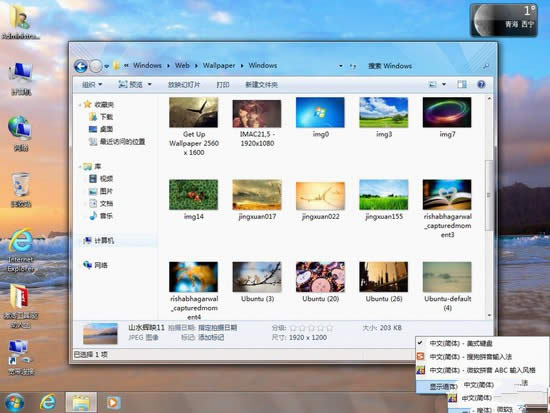550x413 pixels.
Task: Click 添加标记 in the details pane
Action: (x=211, y=337)
